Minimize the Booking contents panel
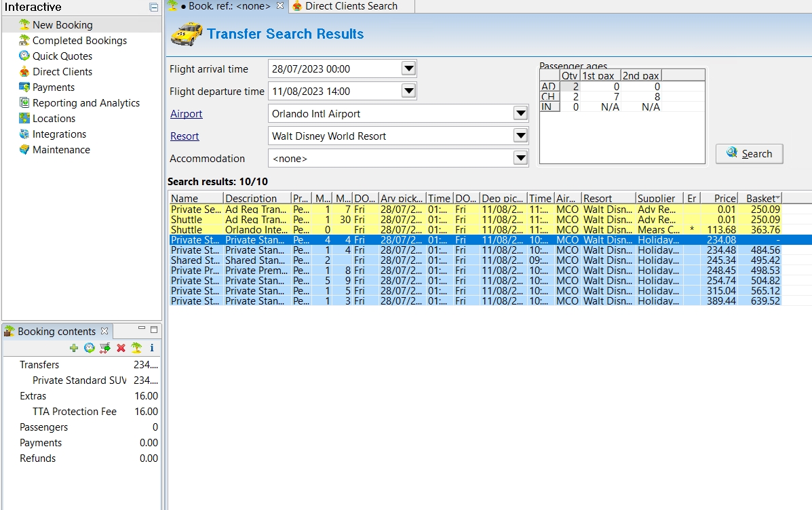Screen dimensions: 812x510 click(141, 330)
